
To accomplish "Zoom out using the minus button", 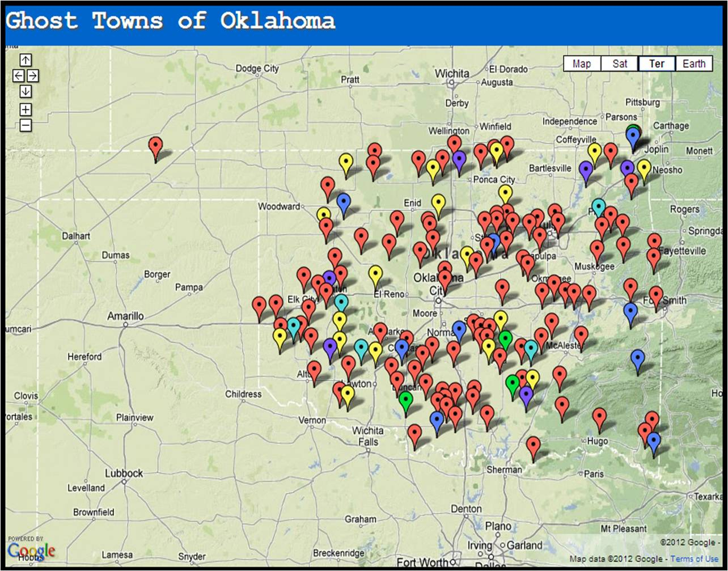I will (x=26, y=125).
